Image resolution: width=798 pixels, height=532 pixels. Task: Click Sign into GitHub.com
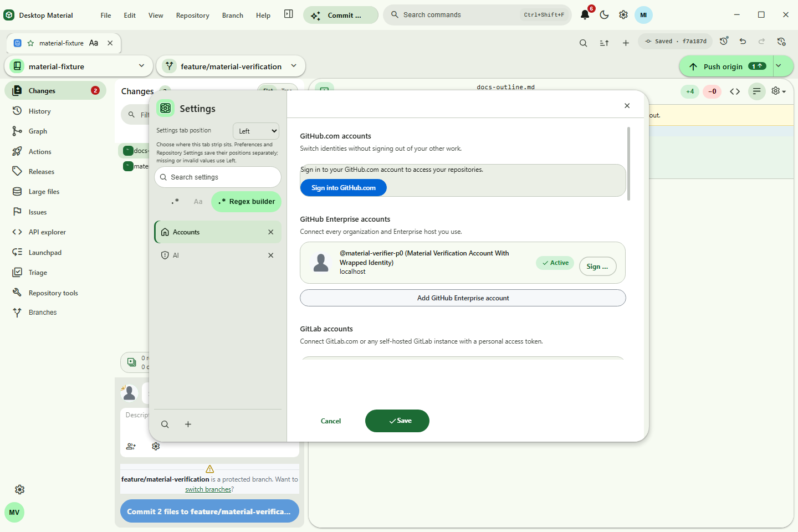point(344,188)
